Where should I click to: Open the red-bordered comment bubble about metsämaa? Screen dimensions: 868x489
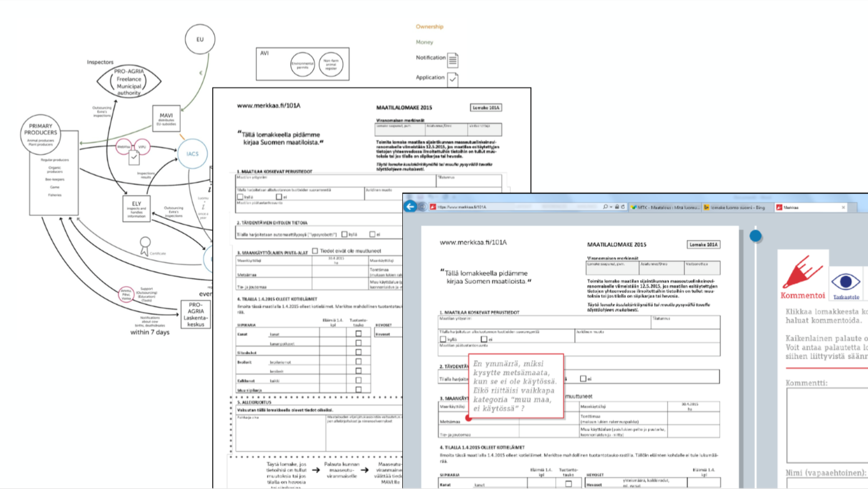click(x=516, y=386)
